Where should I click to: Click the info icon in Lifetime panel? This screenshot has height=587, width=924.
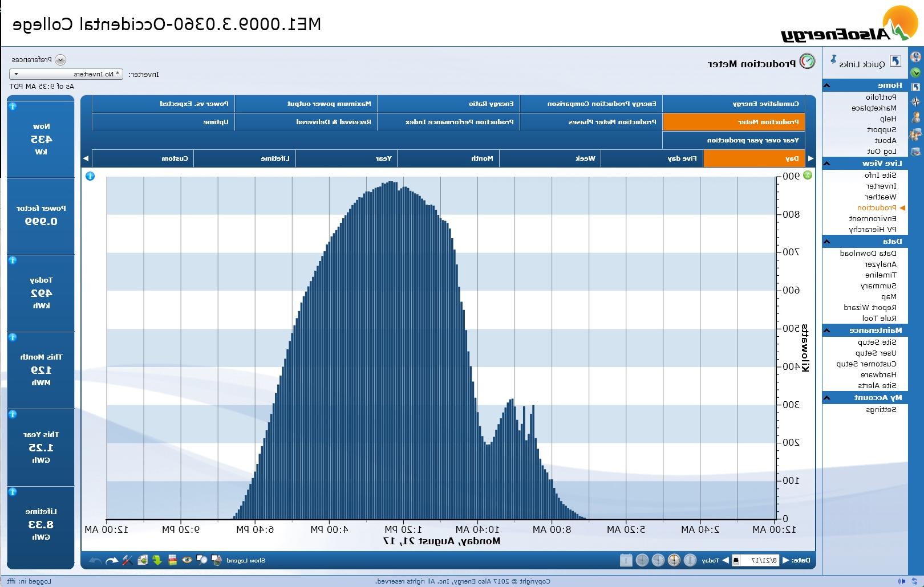[x=13, y=492]
